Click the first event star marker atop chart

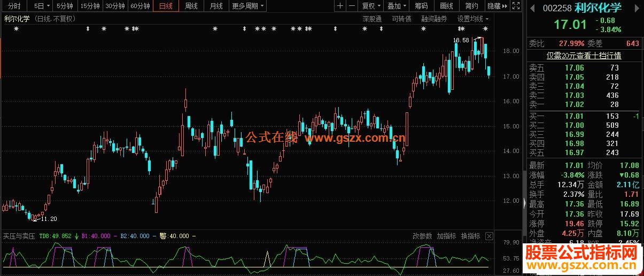click(x=16, y=29)
